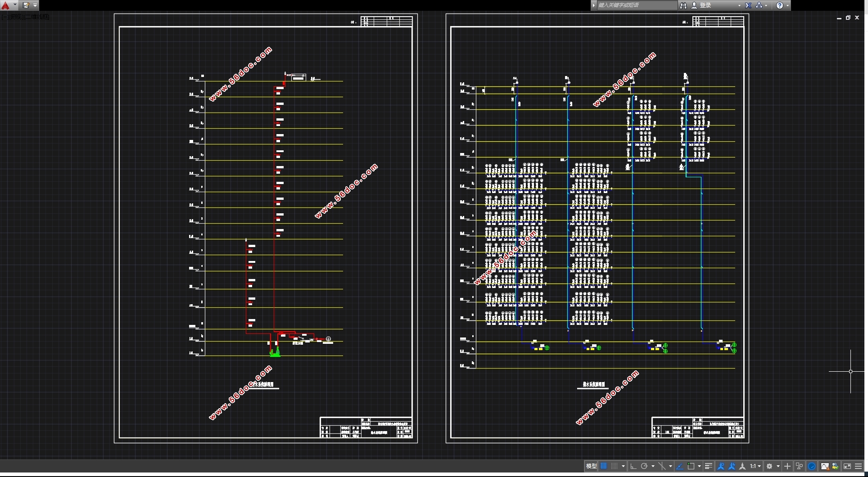Expand the search box arrow toggle
This screenshot has height=477, width=868.
(x=594, y=5)
